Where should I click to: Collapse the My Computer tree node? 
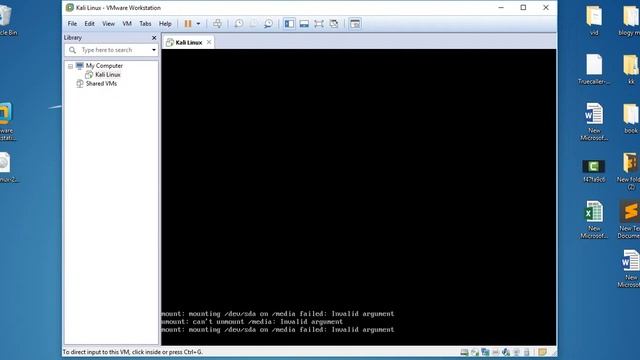[x=70, y=66]
